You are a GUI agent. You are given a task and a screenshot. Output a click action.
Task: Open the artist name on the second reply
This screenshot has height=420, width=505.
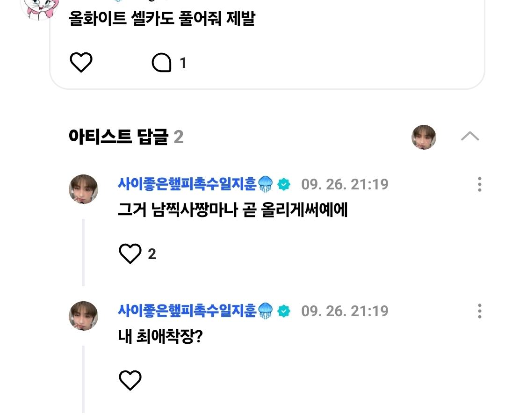pyautogui.click(x=187, y=311)
